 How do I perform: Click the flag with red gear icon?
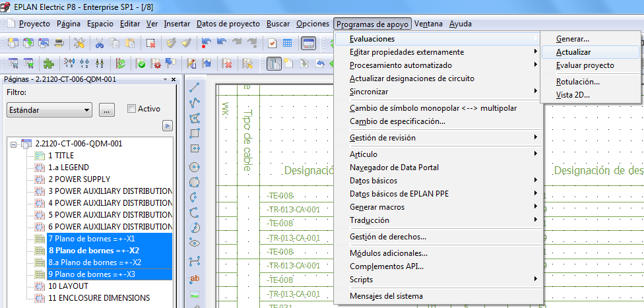(x=156, y=63)
